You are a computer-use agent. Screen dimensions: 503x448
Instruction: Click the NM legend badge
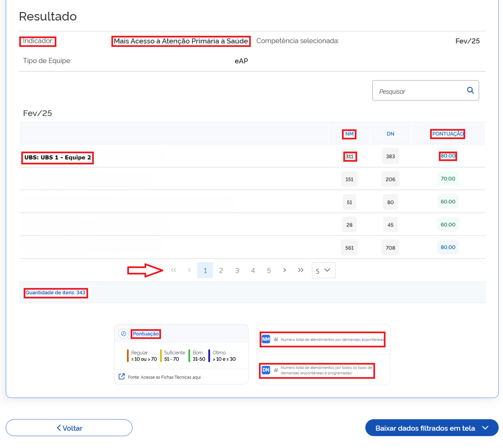(266, 339)
